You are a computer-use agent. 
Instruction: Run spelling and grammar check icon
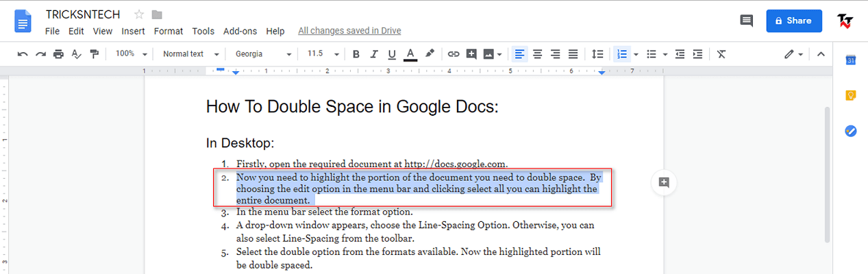77,54
